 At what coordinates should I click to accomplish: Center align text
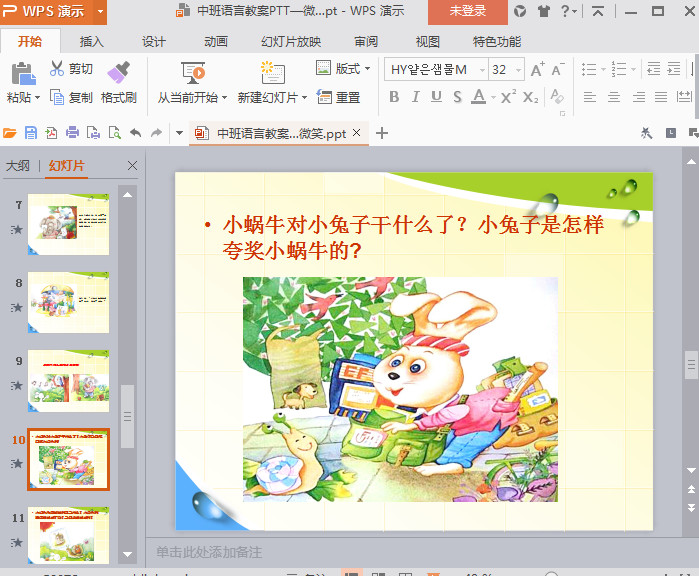614,97
